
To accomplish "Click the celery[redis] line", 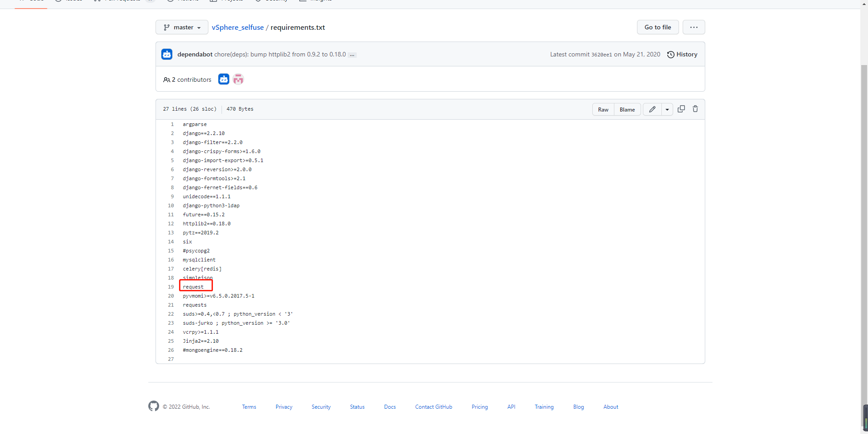I will (202, 269).
